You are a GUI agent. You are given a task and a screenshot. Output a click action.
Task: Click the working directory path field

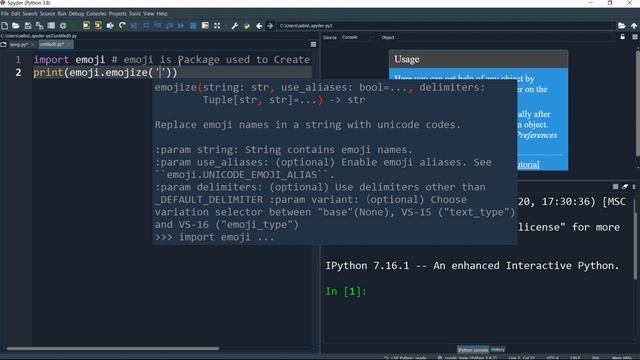click(x=446, y=26)
